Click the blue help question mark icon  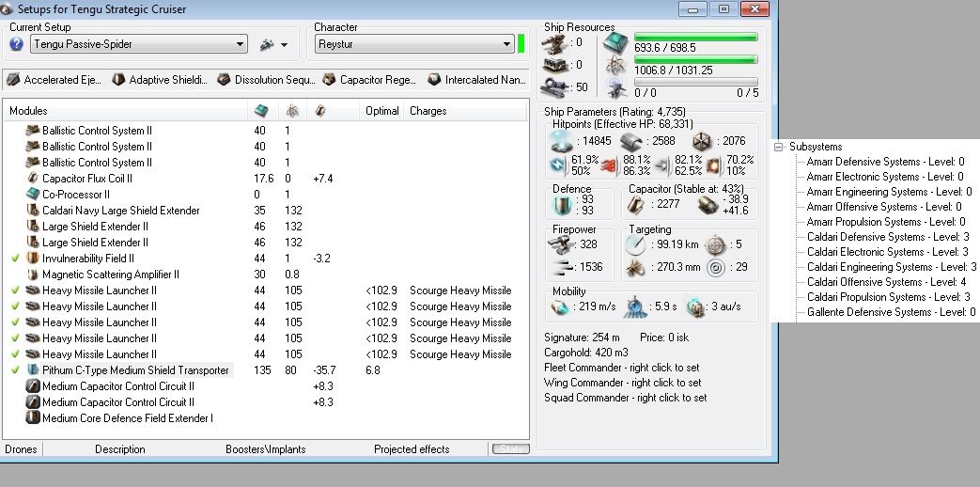16,44
